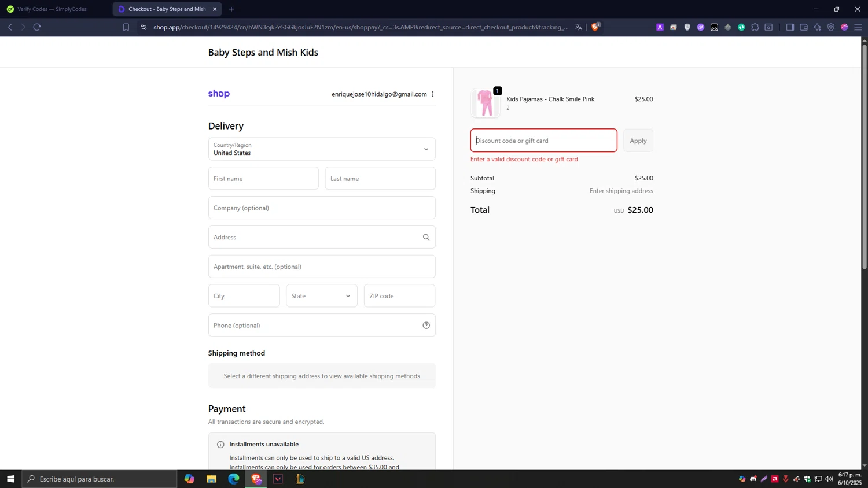Click the taskbar clock and date
This screenshot has width=868, height=488.
[x=850, y=479]
